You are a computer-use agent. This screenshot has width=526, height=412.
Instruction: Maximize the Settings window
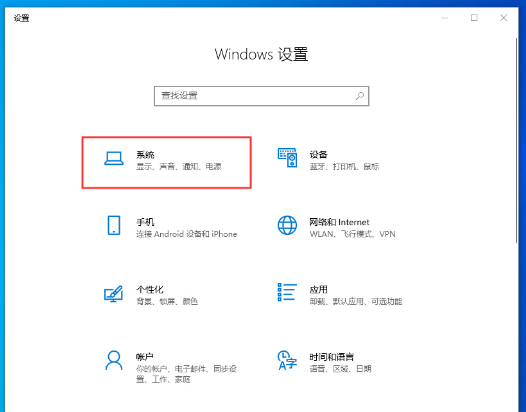[474, 18]
